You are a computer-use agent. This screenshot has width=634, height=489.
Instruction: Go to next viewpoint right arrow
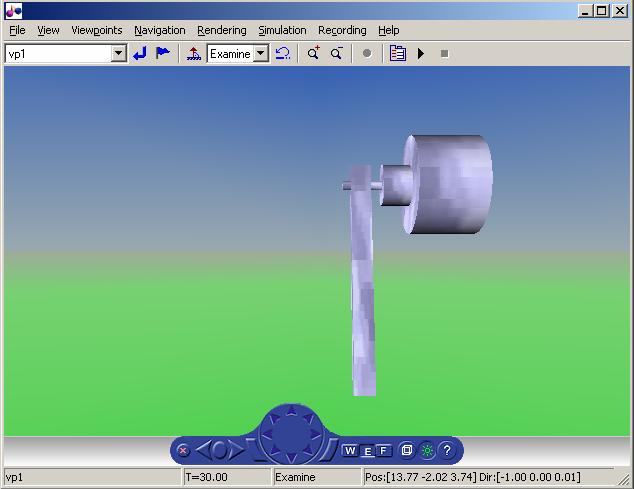tap(236, 450)
